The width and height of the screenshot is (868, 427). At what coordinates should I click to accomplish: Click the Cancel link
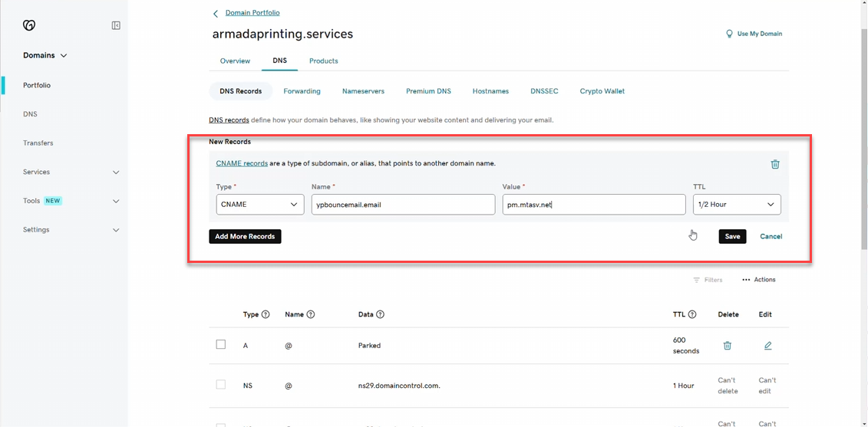(x=771, y=236)
